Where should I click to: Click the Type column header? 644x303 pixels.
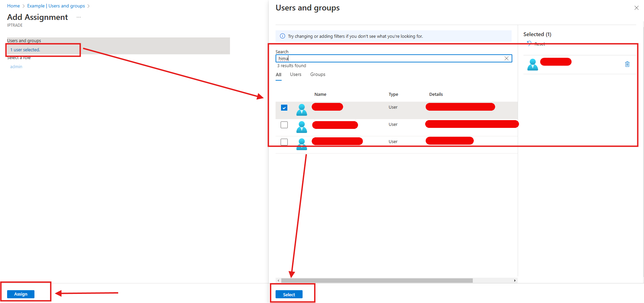tap(393, 94)
